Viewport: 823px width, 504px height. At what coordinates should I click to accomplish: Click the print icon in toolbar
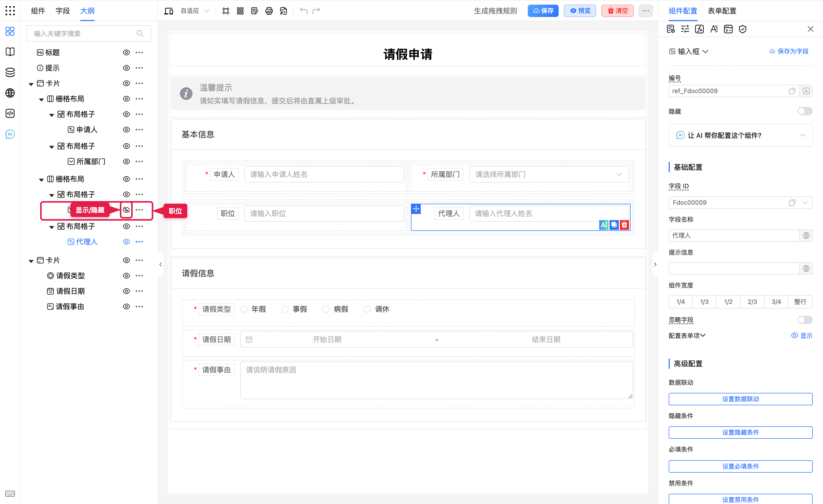[x=269, y=11]
